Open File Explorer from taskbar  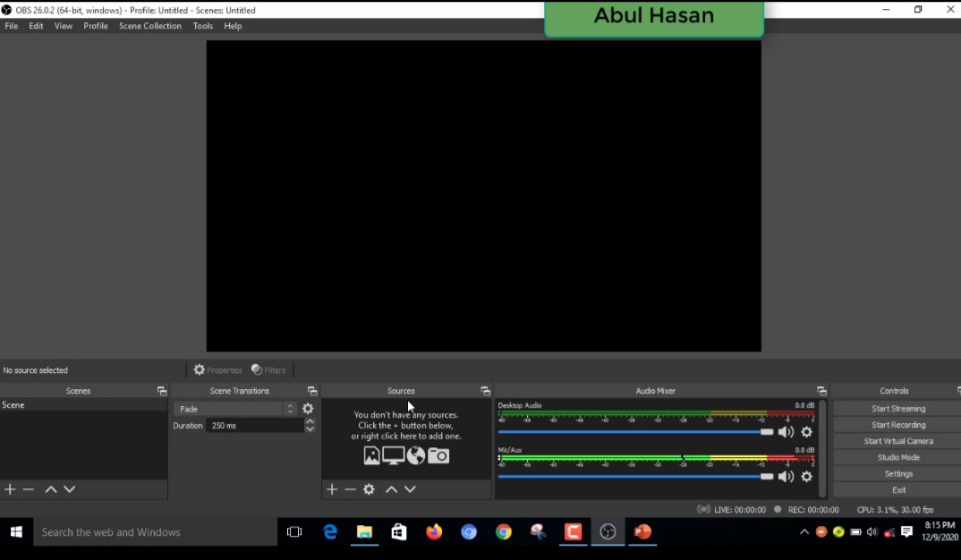pos(364,531)
